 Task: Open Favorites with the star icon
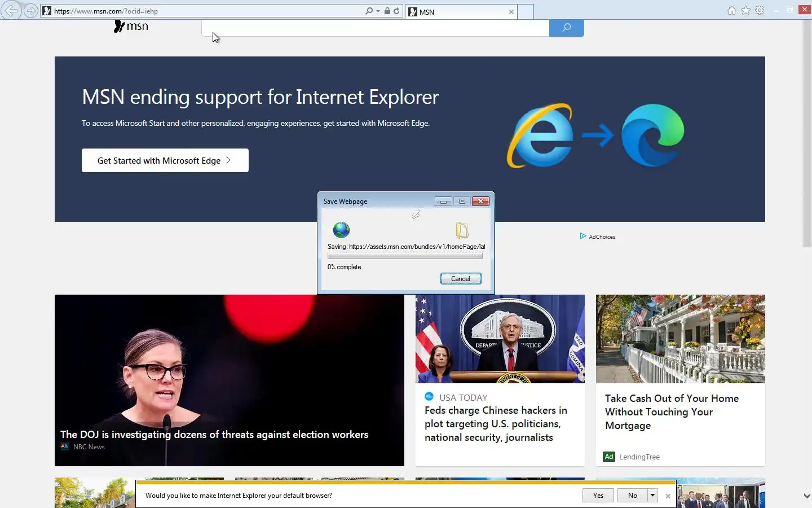[x=745, y=11]
